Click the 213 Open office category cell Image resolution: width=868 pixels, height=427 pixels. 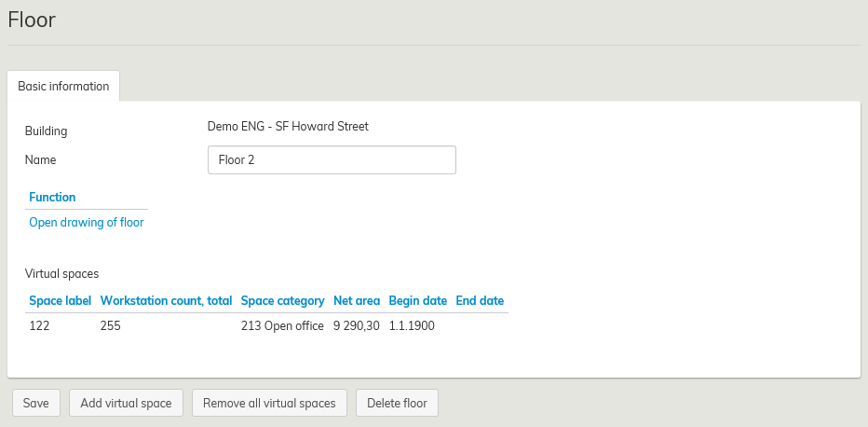282,326
